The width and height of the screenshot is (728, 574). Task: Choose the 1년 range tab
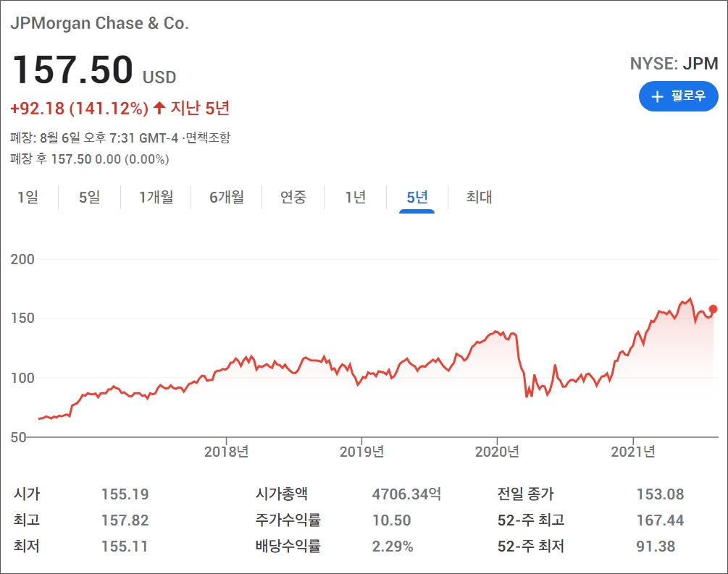coord(356,197)
